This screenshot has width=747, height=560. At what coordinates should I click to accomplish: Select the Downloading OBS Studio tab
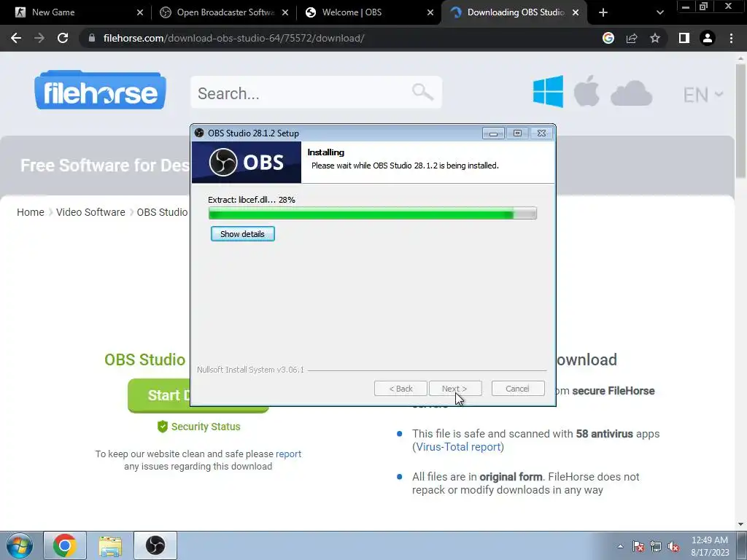point(516,12)
